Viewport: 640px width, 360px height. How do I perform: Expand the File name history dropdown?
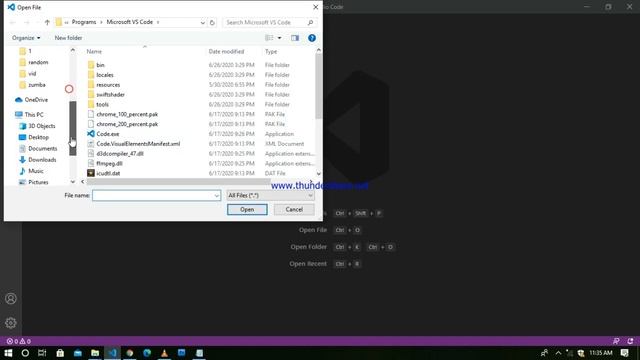click(x=216, y=196)
